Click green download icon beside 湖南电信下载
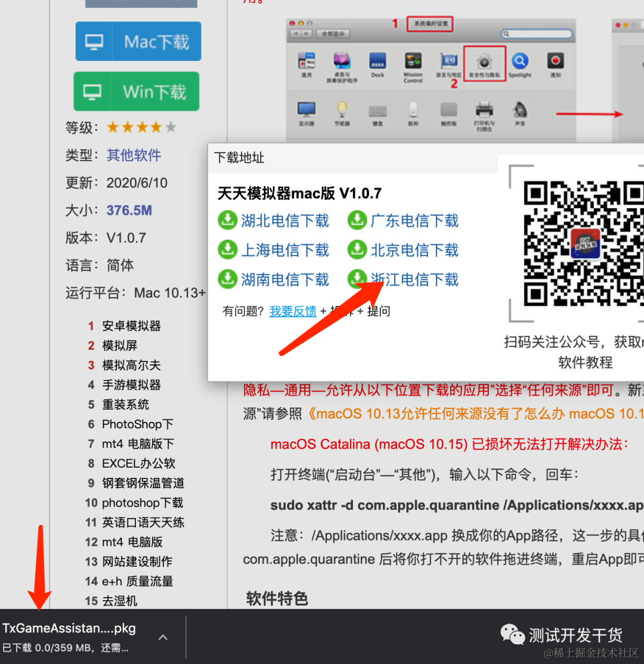This screenshot has height=664, width=644. pyautogui.click(x=228, y=279)
